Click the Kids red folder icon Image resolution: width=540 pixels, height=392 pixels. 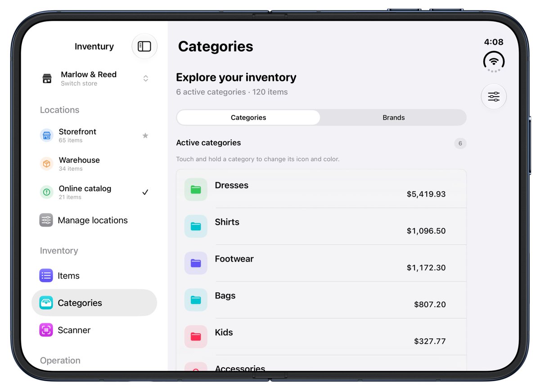point(196,337)
